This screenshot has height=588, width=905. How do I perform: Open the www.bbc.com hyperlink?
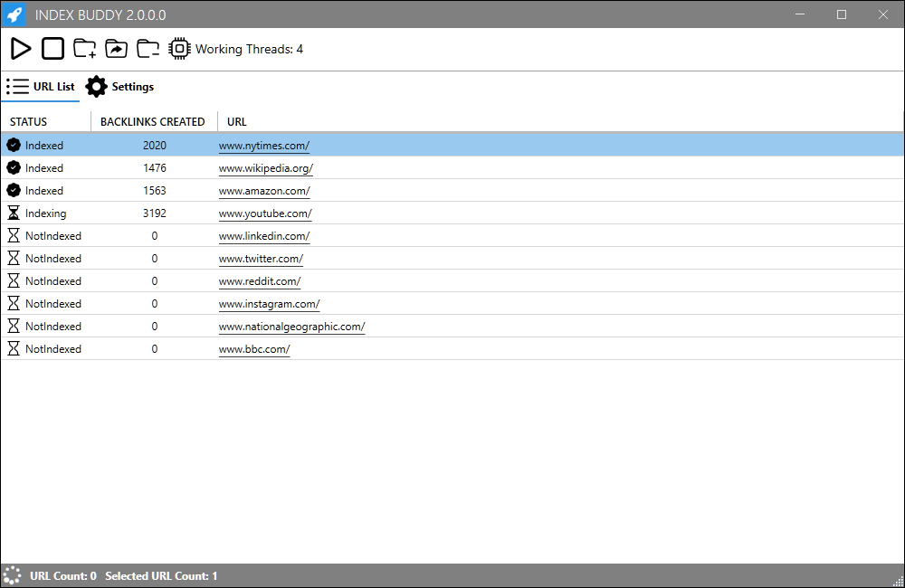pyautogui.click(x=254, y=348)
